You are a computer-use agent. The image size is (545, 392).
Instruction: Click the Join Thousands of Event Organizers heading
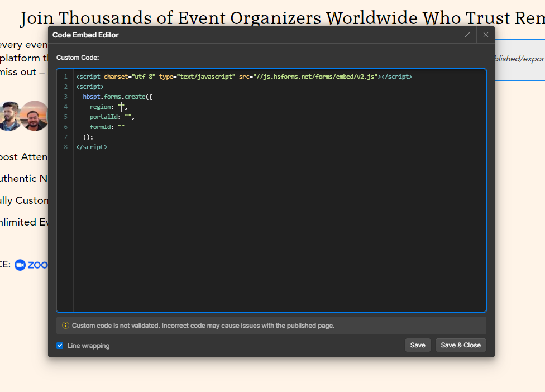[x=282, y=18]
